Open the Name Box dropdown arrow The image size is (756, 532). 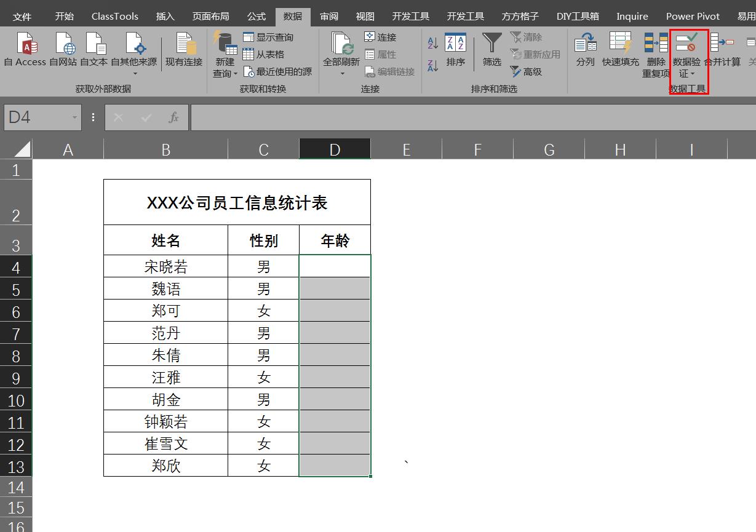tap(74, 117)
